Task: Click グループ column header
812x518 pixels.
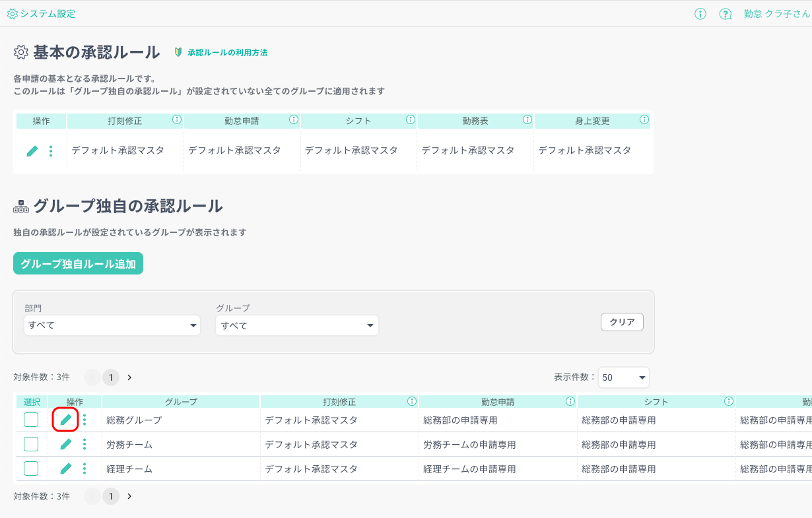Action: (181, 401)
